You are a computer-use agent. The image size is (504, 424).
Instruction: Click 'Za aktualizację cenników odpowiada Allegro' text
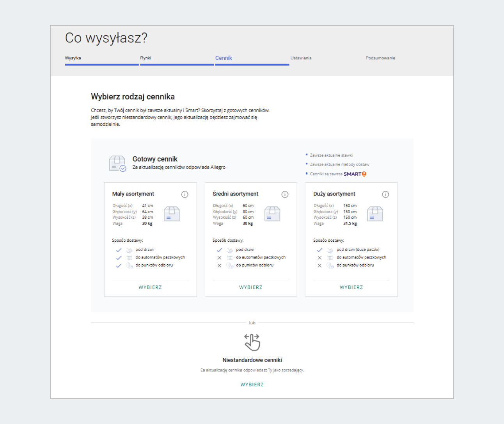point(179,167)
